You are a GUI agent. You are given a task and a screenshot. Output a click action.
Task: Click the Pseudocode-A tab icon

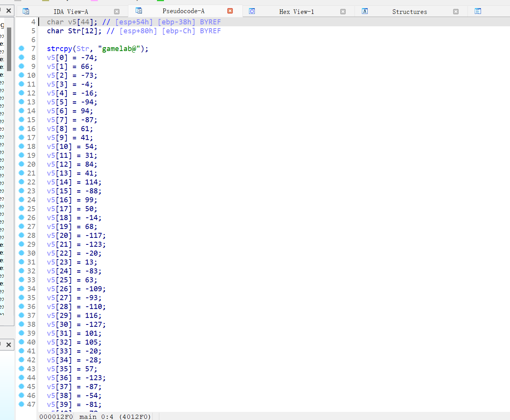click(139, 11)
